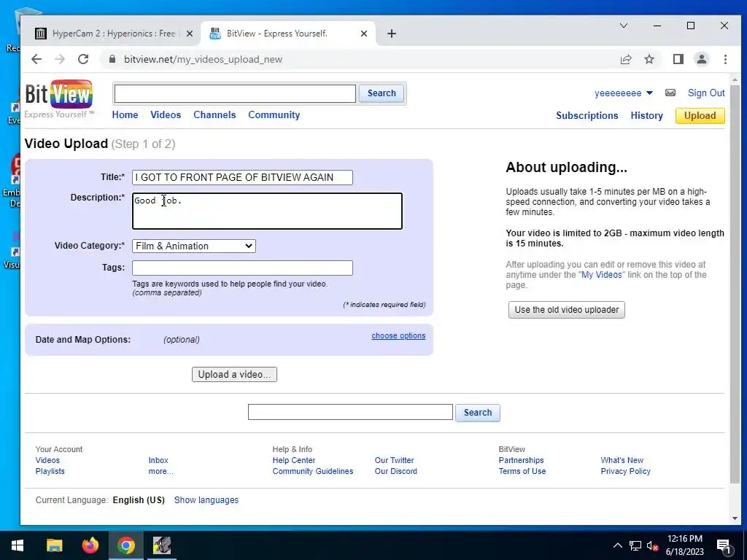The image size is (747, 560).
Task: Click the page vertical scrollbar
Action: click(x=735, y=286)
